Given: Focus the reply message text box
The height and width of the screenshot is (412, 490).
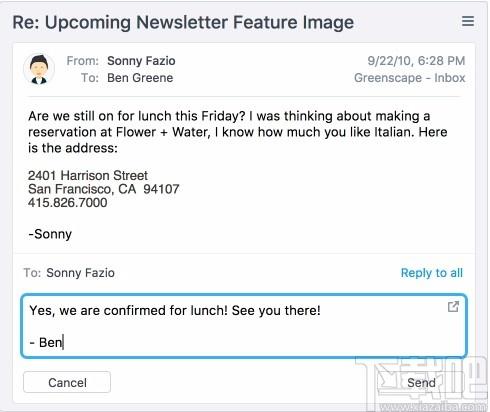Looking at the screenshot, I should pyautogui.click(x=244, y=326).
